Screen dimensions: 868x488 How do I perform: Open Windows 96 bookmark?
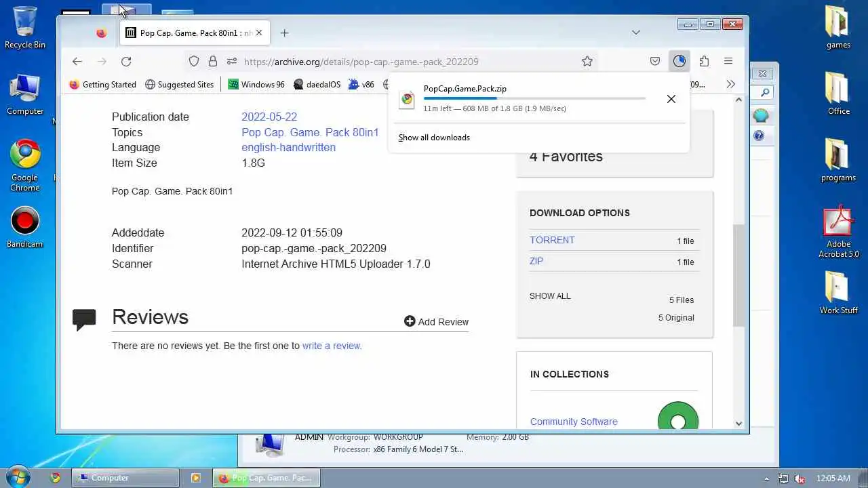click(256, 85)
